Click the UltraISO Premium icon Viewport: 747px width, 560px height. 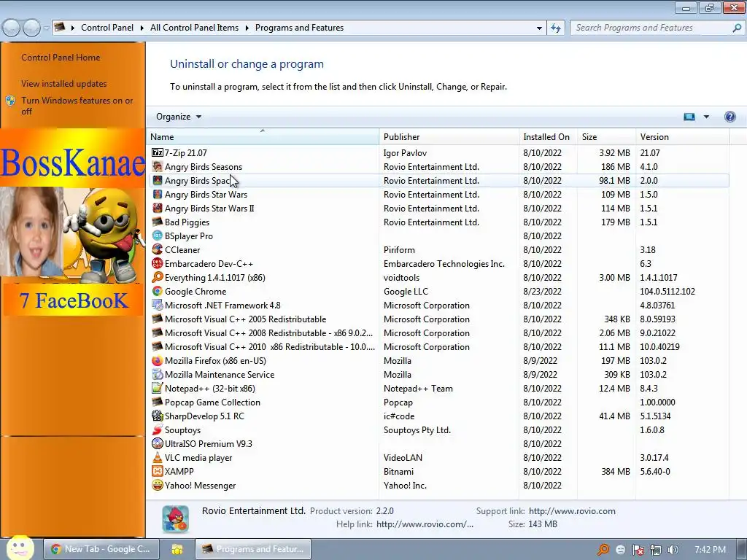click(158, 443)
